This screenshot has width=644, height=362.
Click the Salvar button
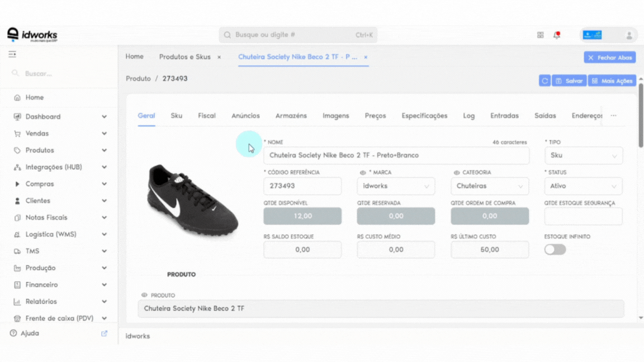569,81
